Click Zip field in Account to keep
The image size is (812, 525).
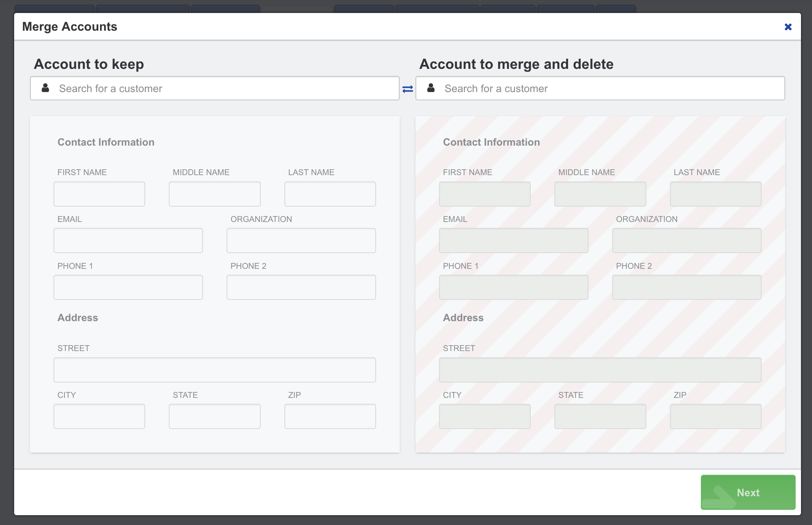(330, 416)
